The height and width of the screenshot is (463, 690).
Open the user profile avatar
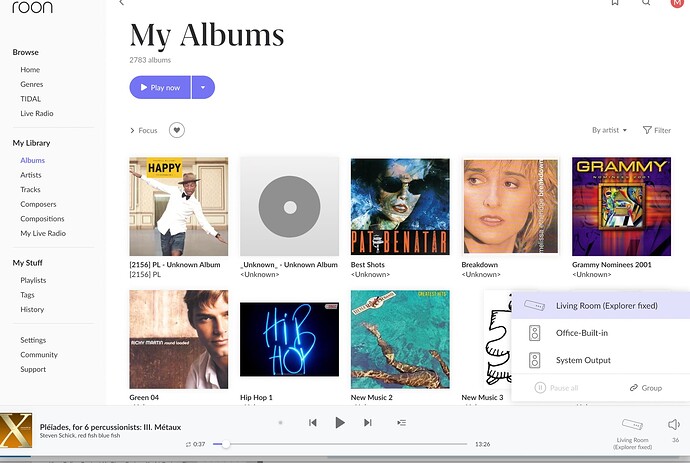coord(677,3)
